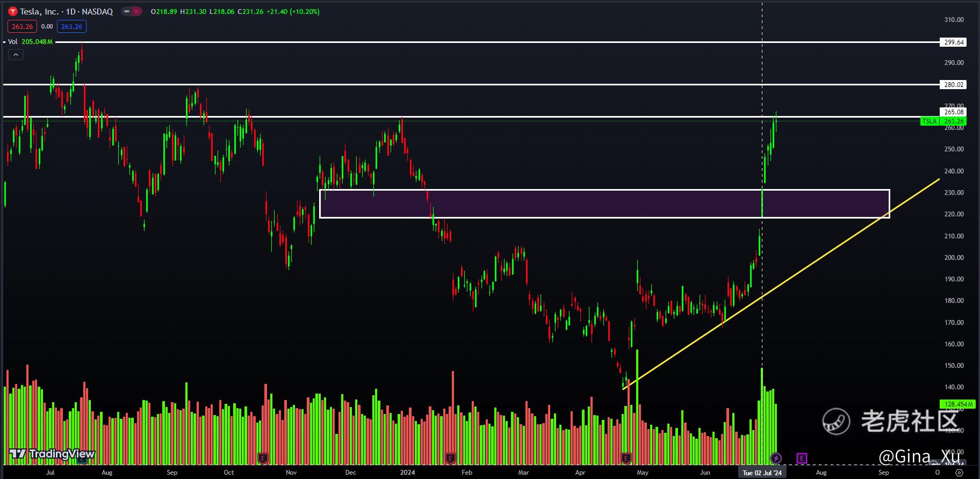Click the 265.08 price line label

(x=954, y=112)
